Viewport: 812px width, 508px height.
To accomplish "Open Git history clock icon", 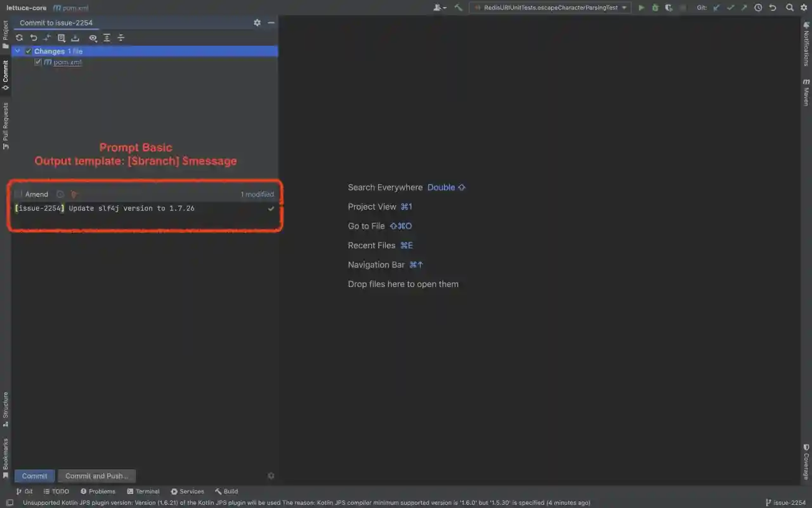I will pos(758,8).
